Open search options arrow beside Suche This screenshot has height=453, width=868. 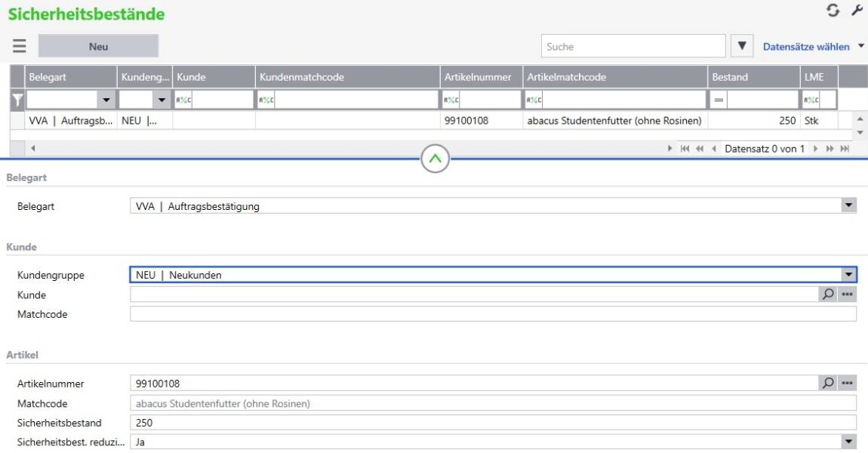pos(742,46)
